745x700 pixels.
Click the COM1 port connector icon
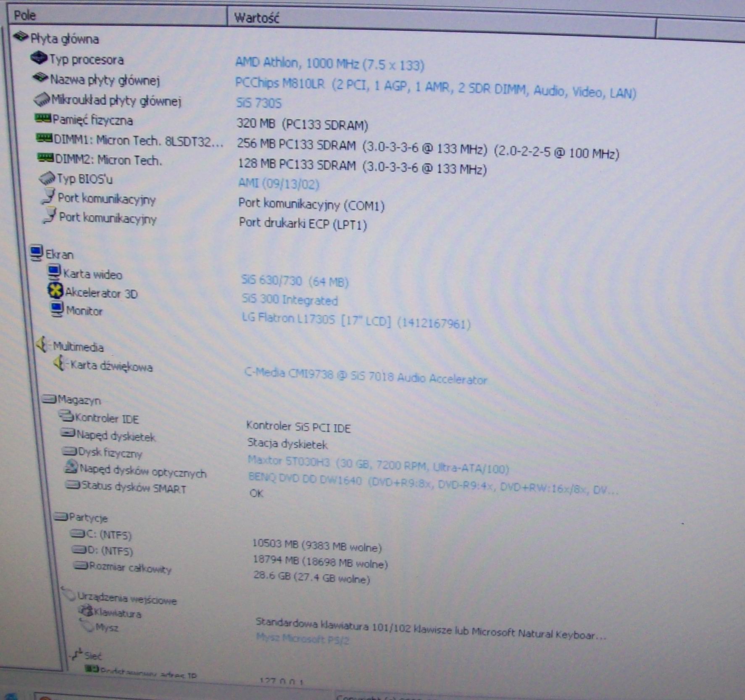pos(49,197)
